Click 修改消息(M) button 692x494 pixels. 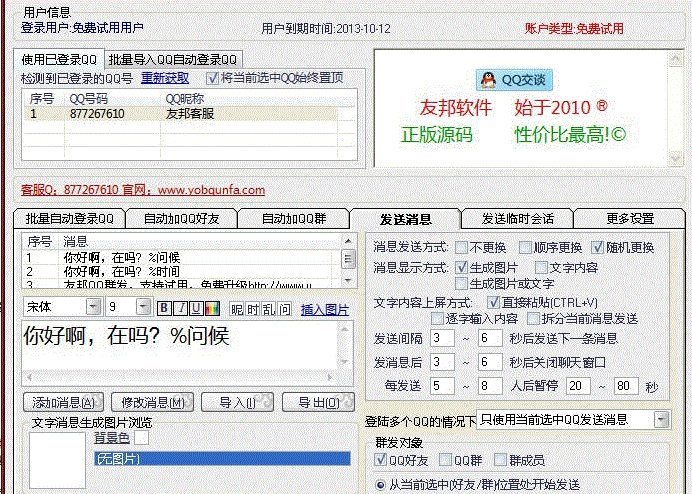click(152, 402)
